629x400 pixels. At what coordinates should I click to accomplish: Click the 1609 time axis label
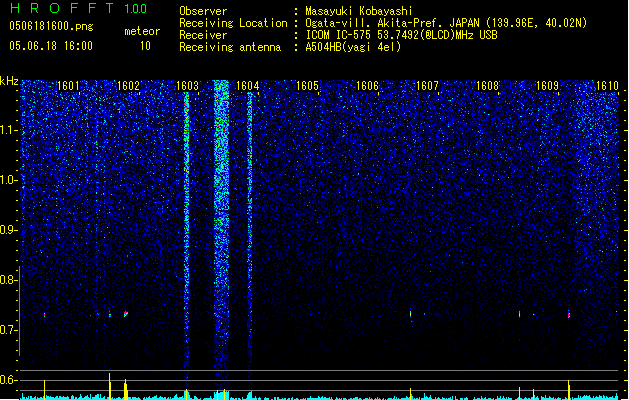[x=547, y=86]
